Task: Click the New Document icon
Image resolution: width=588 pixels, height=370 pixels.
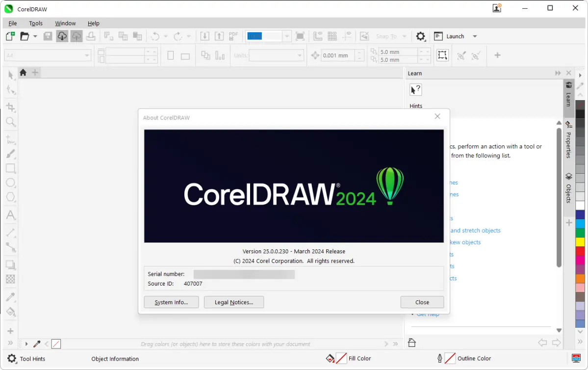Action: click(x=10, y=36)
